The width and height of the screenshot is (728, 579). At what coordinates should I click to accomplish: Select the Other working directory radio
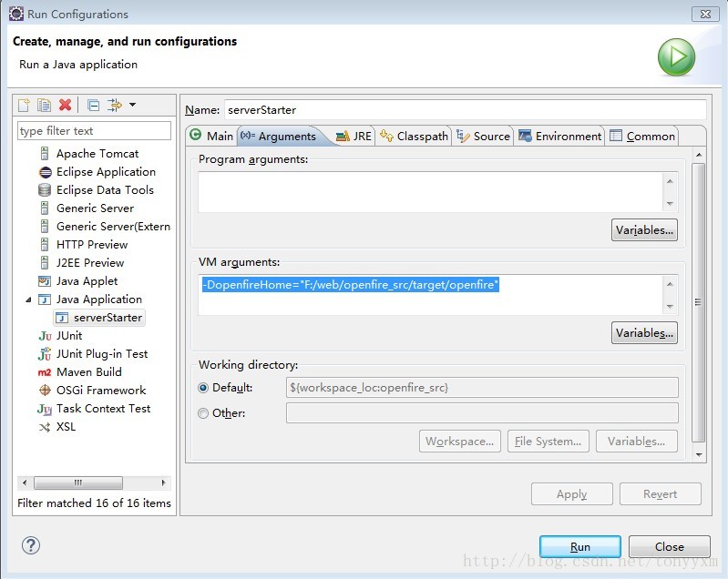tap(203, 413)
